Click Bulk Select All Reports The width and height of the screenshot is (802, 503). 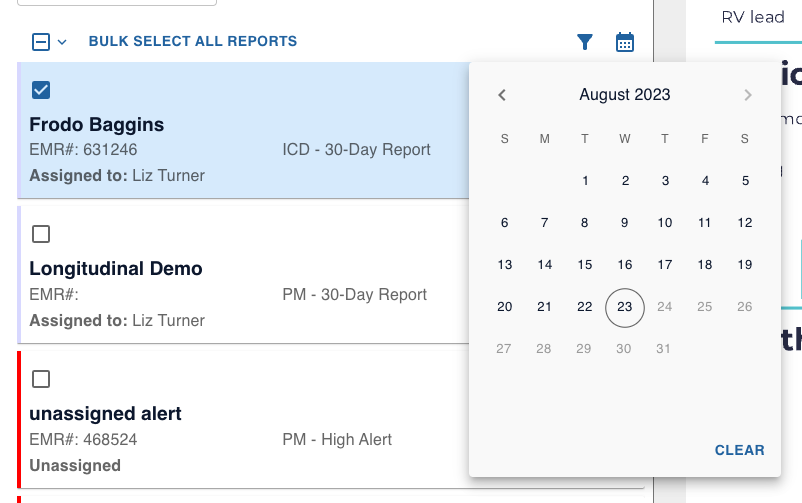coord(193,41)
